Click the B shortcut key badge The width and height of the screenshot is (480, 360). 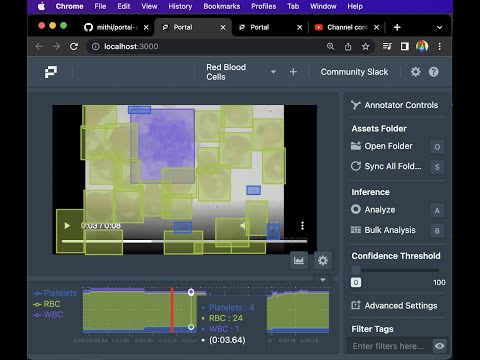437,231
